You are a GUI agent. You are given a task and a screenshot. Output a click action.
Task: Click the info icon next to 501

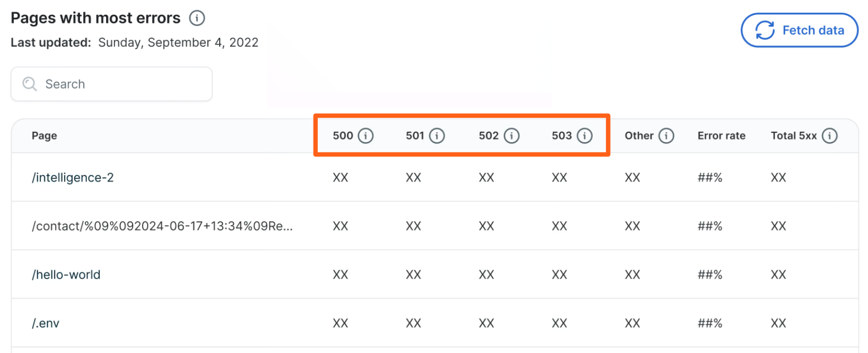click(x=437, y=136)
